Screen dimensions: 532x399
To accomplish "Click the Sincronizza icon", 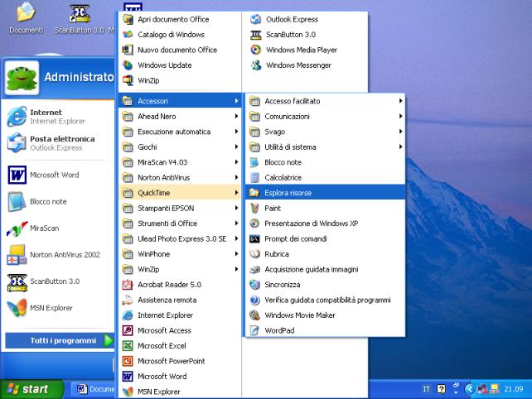I will [x=254, y=285].
